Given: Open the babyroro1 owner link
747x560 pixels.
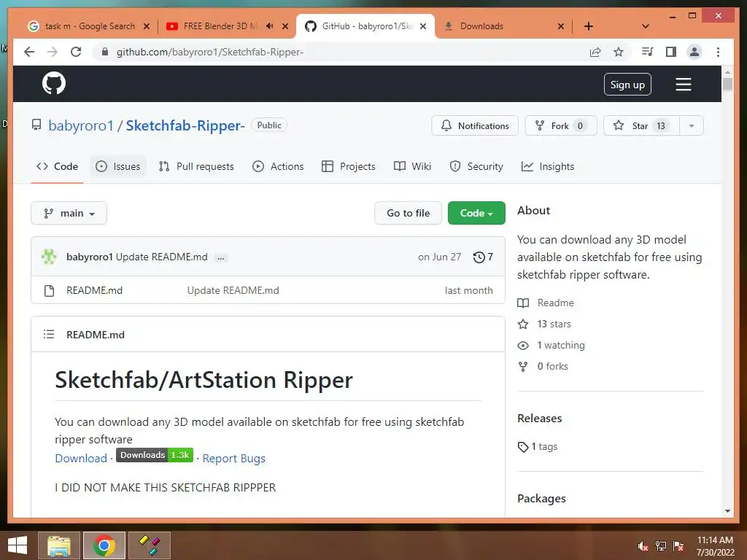Looking at the screenshot, I should point(81,125).
